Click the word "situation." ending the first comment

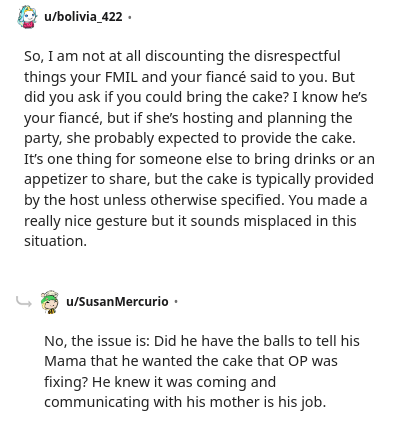point(55,241)
